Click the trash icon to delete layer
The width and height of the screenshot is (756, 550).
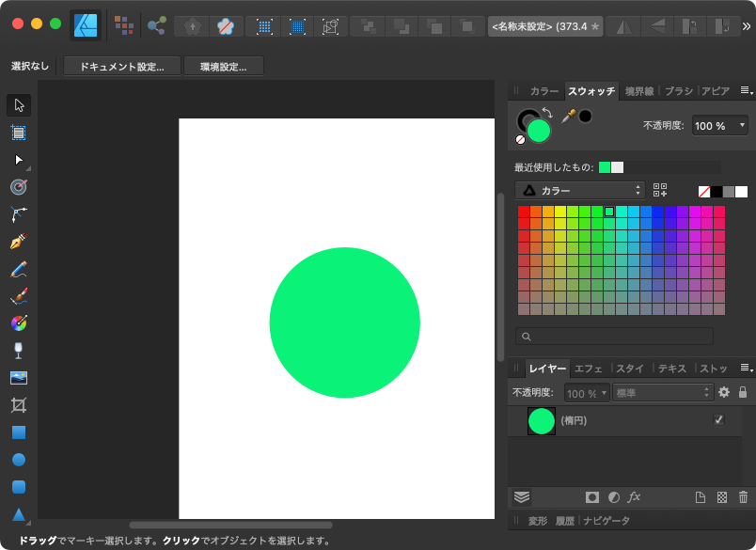pos(744,497)
